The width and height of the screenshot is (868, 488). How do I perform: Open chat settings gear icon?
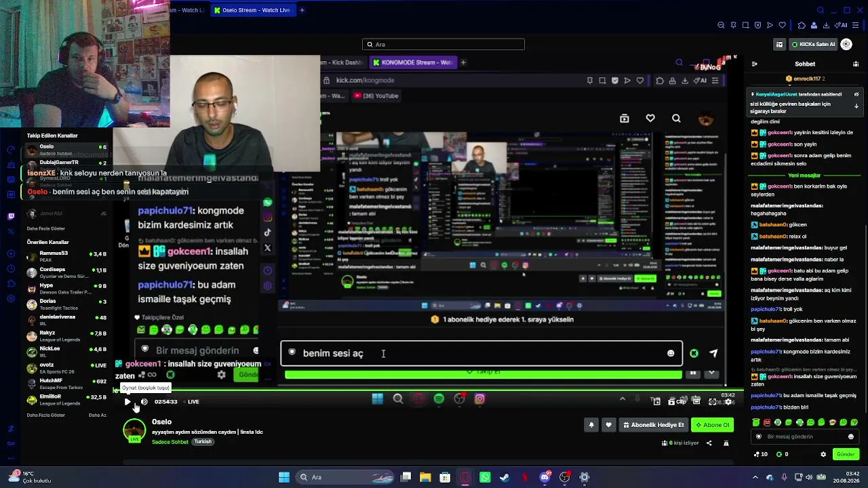(x=823, y=454)
